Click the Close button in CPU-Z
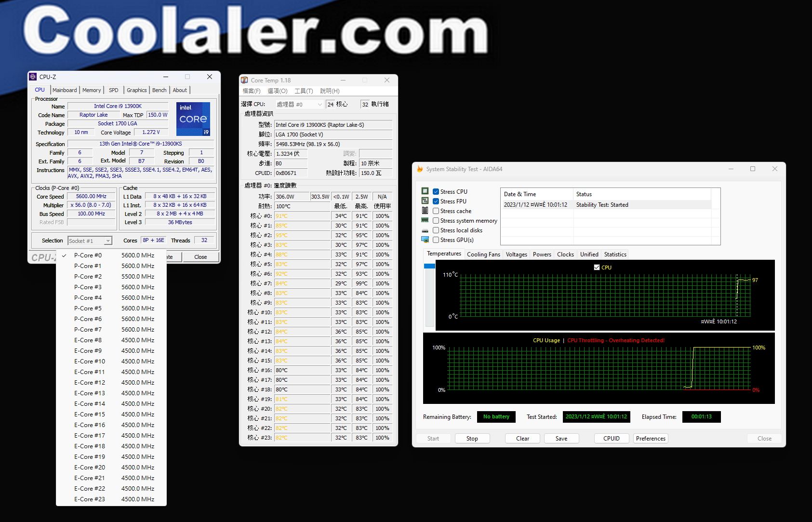Image resolution: width=812 pixels, height=522 pixels. point(200,257)
